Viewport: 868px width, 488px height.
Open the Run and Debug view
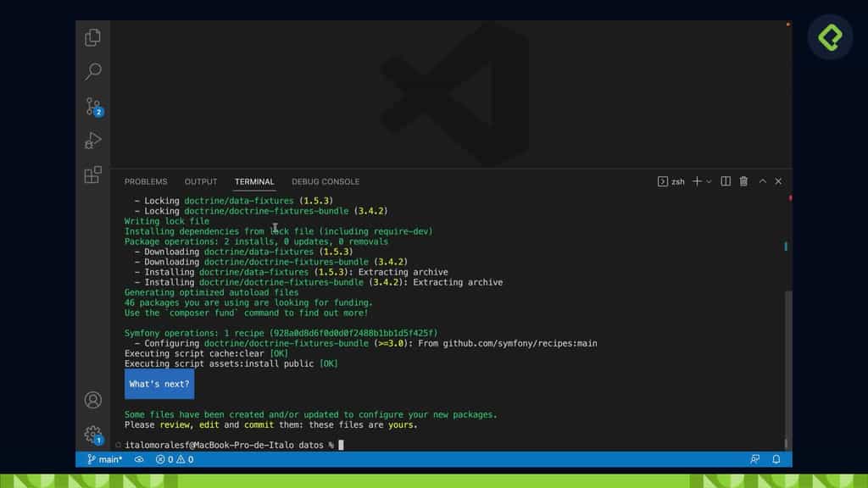click(x=93, y=141)
